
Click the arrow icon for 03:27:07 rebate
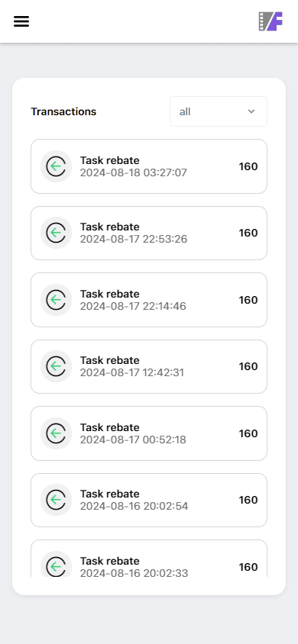click(x=57, y=166)
